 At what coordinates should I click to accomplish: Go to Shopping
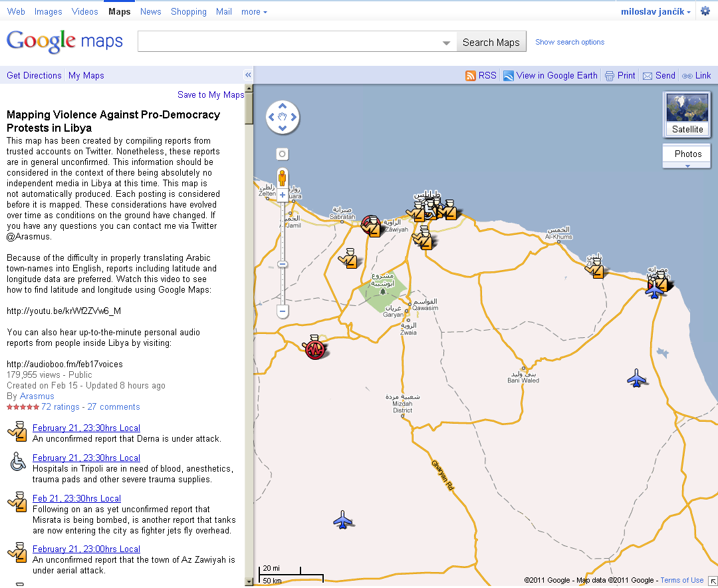pos(189,12)
